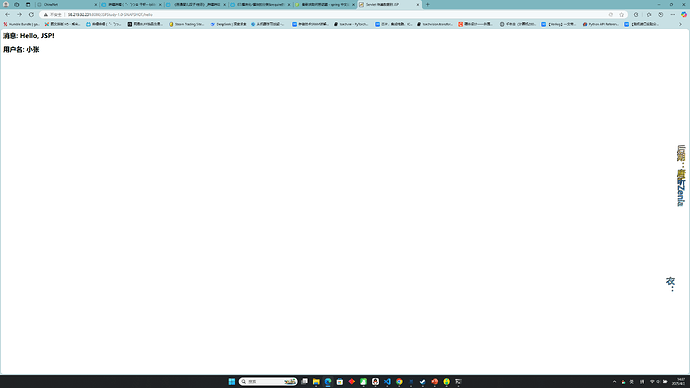Expand the bookmarks overflow chevron
Screen dimensions: 690x388
[x=680, y=24]
